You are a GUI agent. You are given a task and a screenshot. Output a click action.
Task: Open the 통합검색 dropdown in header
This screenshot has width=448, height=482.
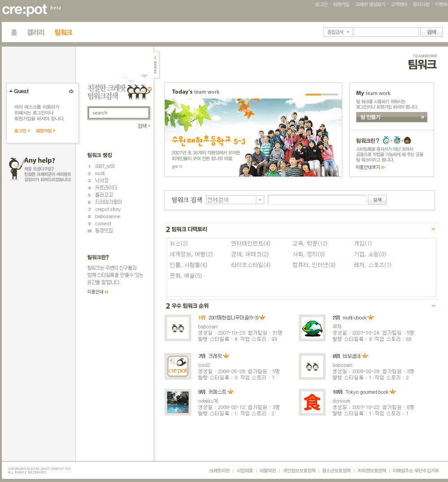(338, 32)
